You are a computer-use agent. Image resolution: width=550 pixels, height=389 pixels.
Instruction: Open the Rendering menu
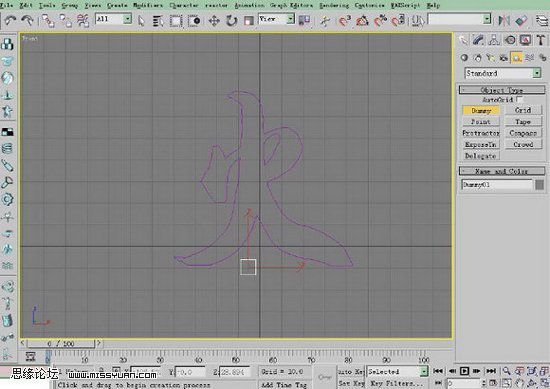click(x=334, y=5)
